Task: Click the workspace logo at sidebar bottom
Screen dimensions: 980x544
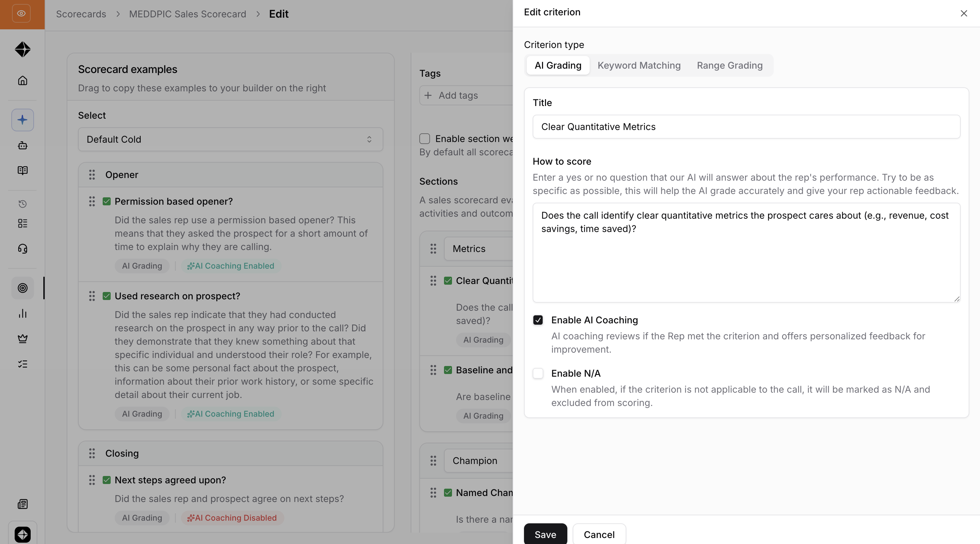Action: (x=22, y=534)
